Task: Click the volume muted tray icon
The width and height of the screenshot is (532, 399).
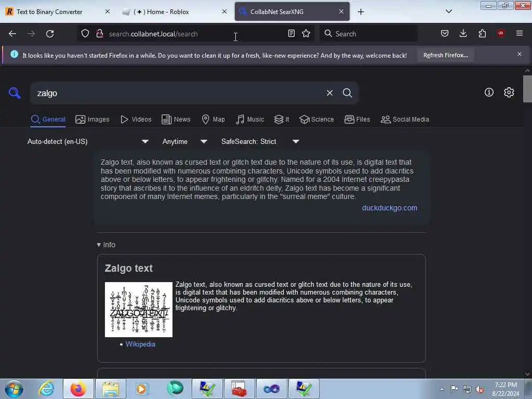Action: point(480,390)
